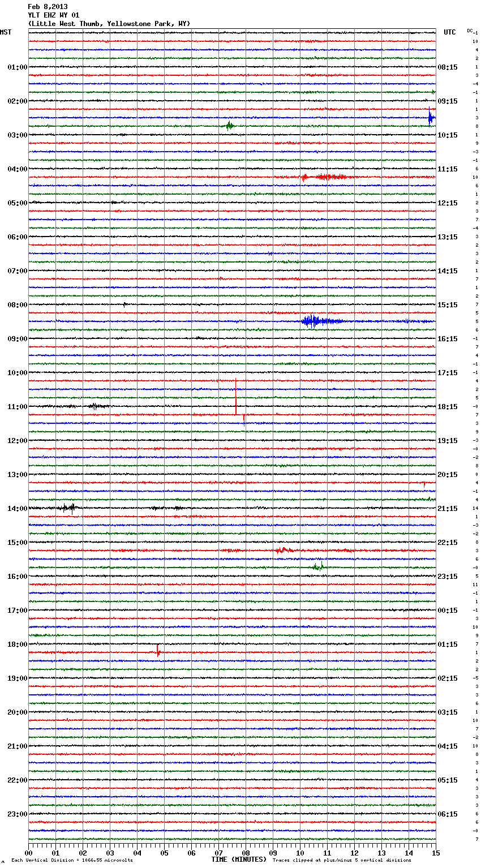Click the '17:15' UTC time label
This screenshot has width=481, height=868.
pos(448,373)
